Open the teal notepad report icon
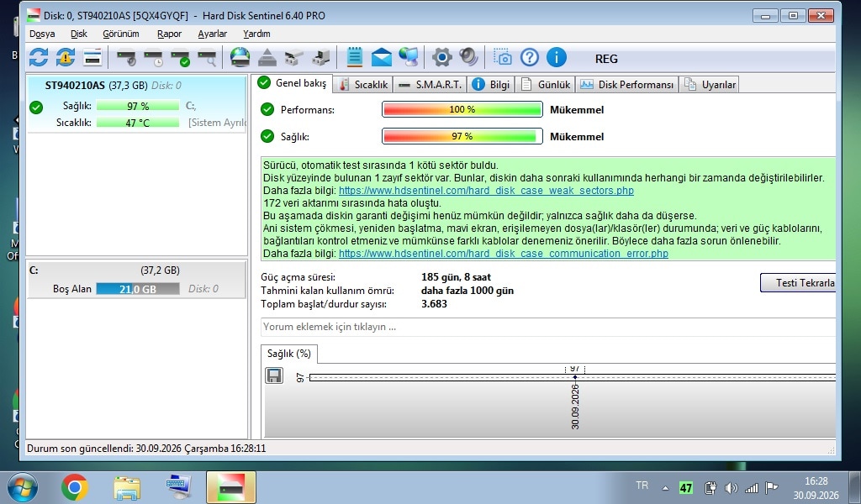The height and width of the screenshot is (504, 861). click(x=355, y=57)
